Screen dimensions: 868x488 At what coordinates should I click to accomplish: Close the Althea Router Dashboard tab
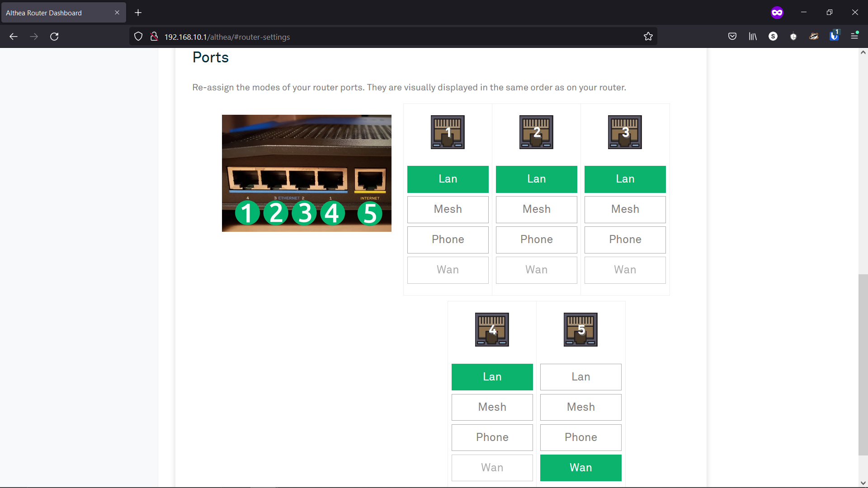(117, 13)
